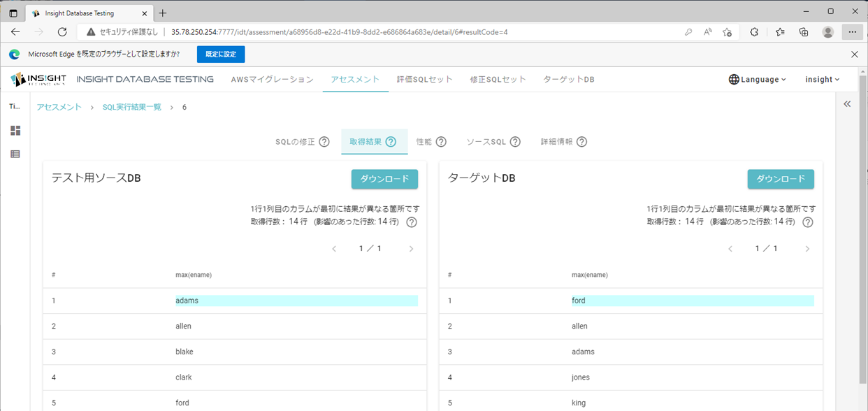This screenshot has height=411, width=868.
Task: Add this page to favorites star icon
Action: click(728, 32)
